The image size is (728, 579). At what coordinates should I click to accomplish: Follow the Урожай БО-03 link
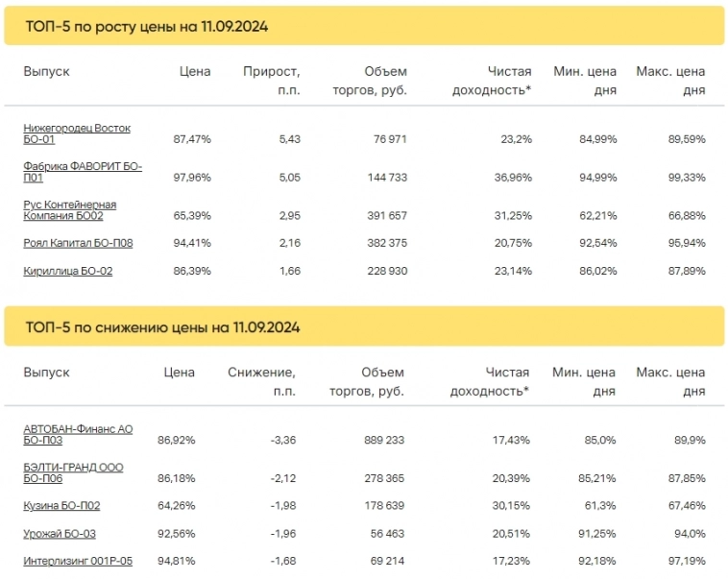point(59,533)
